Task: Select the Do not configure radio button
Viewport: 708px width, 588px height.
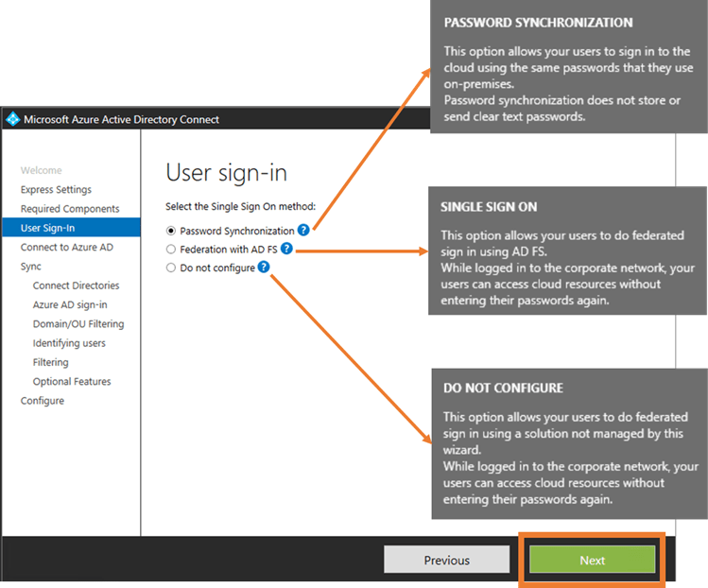Action: point(171,268)
